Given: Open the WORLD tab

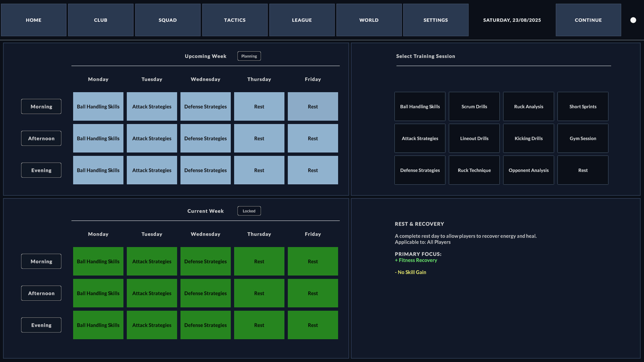Looking at the screenshot, I should (369, 20).
